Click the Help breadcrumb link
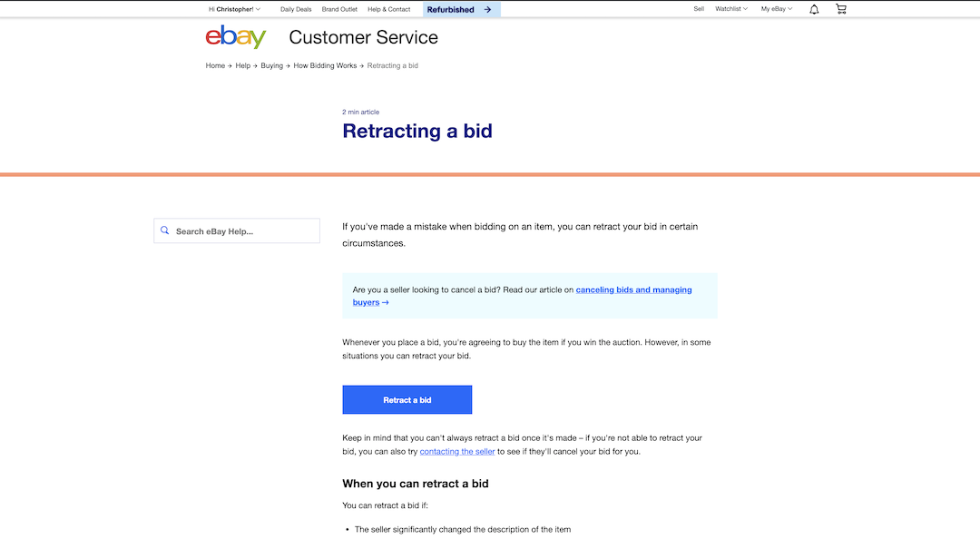Image resolution: width=980 pixels, height=539 pixels. (242, 65)
